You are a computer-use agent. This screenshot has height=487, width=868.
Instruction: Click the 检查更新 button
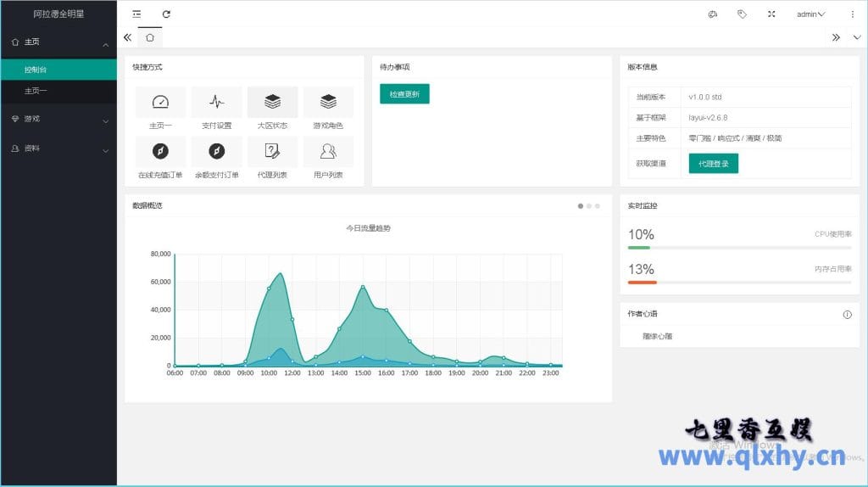click(404, 94)
